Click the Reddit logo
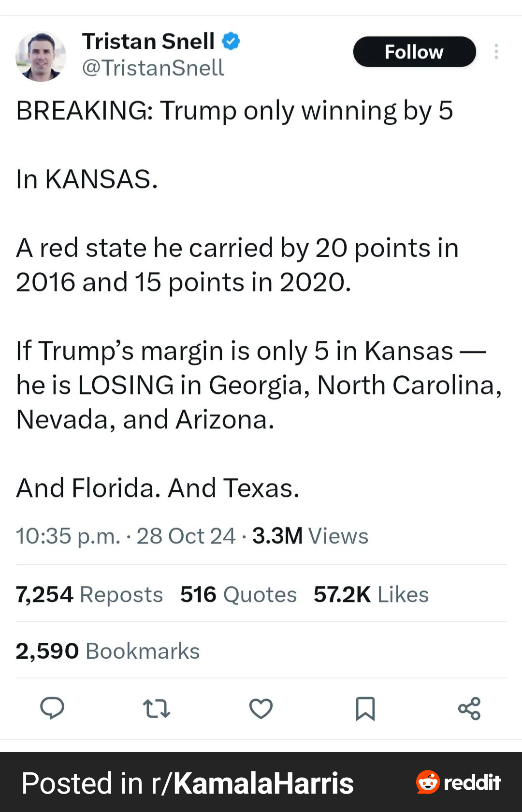 pyautogui.click(x=458, y=782)
